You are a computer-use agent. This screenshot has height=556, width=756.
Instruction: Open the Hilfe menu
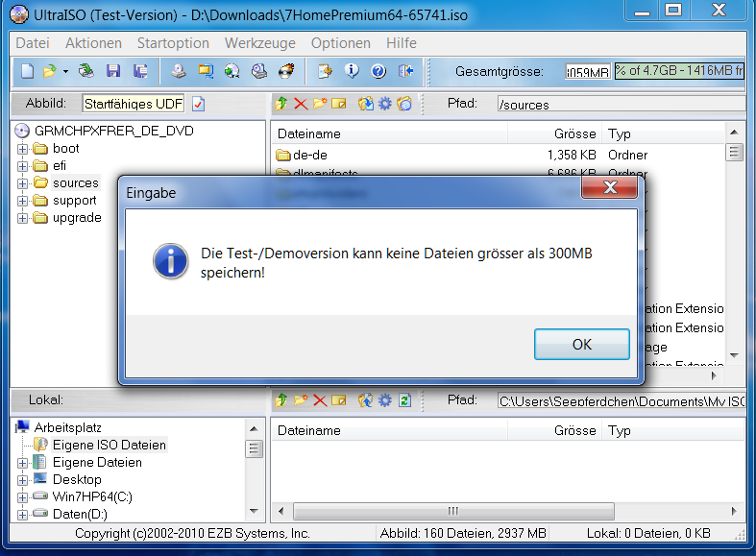(x=402, y=43)
